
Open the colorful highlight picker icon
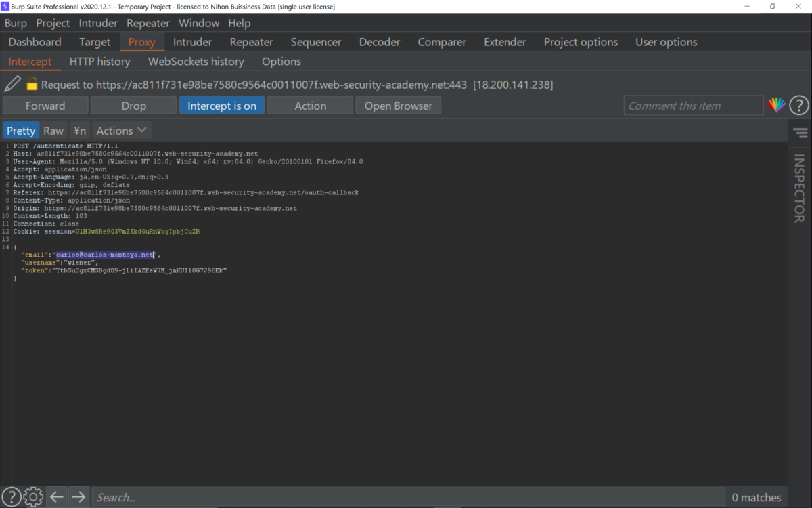(x=777, y=105)
